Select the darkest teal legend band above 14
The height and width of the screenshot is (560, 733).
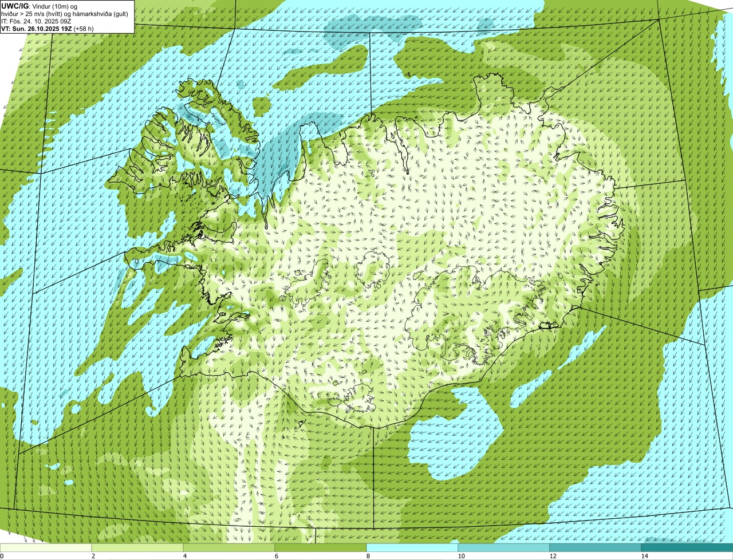[687, 547]
